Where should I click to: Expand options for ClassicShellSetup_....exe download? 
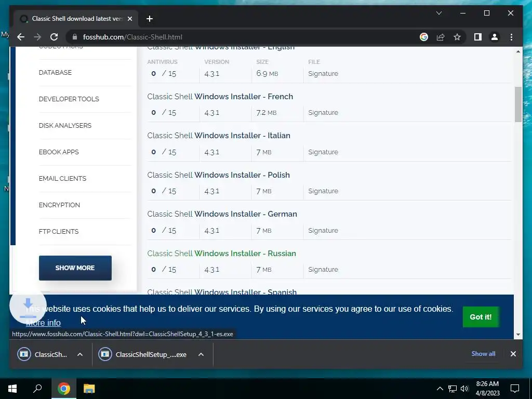pyautogui.click(x=201, y=354)
